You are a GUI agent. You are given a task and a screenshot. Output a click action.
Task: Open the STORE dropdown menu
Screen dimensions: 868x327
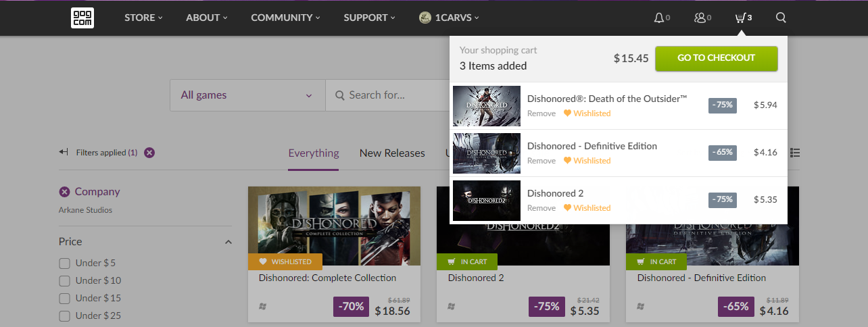[x=143, y=18]
